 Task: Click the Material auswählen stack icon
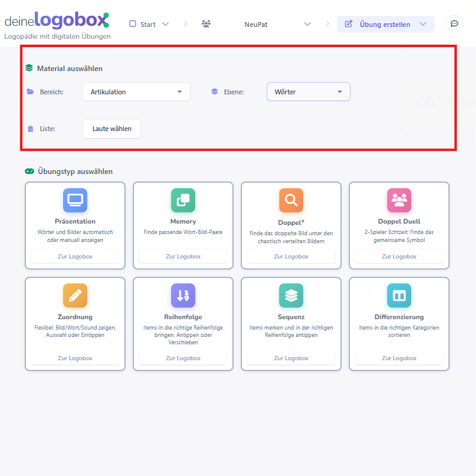[x=29, y=68]
